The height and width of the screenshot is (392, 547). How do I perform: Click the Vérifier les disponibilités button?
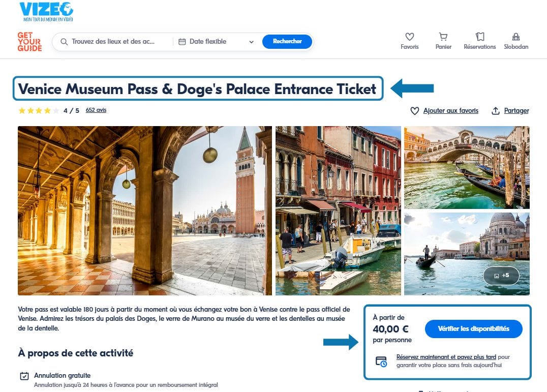point(474,329)
